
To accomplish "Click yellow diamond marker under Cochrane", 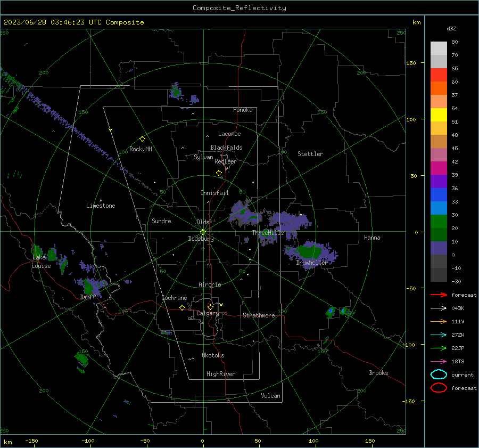I will tap(182, 308).
